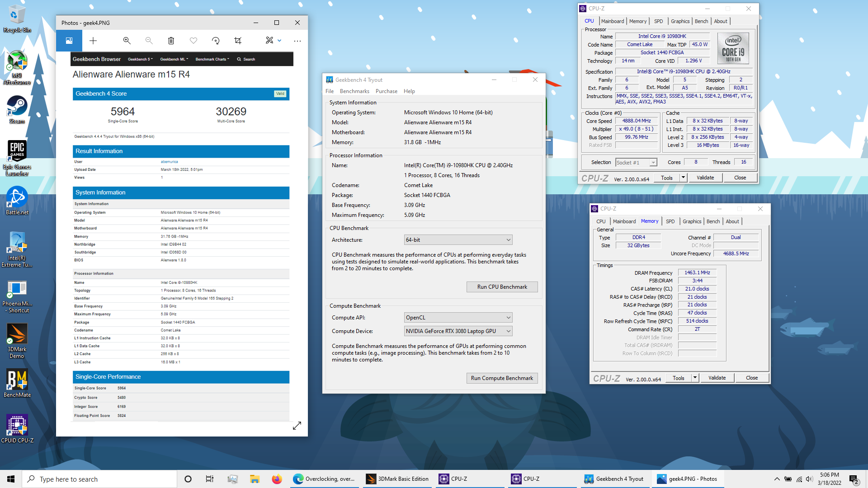This screenshot has height=488, width=868.
Task: Open File Explorer from the taskbar
Action: (x=255, y=479)
